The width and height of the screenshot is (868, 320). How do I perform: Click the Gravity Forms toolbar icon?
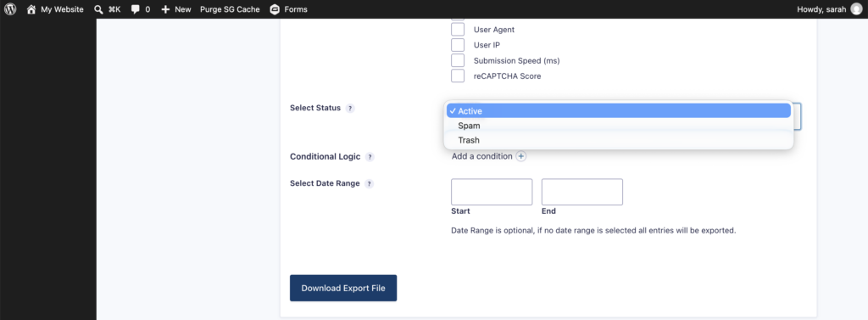(x=275, y=9)
